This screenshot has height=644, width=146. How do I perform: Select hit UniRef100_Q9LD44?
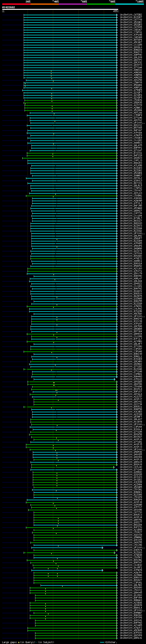tap(131, 281)
